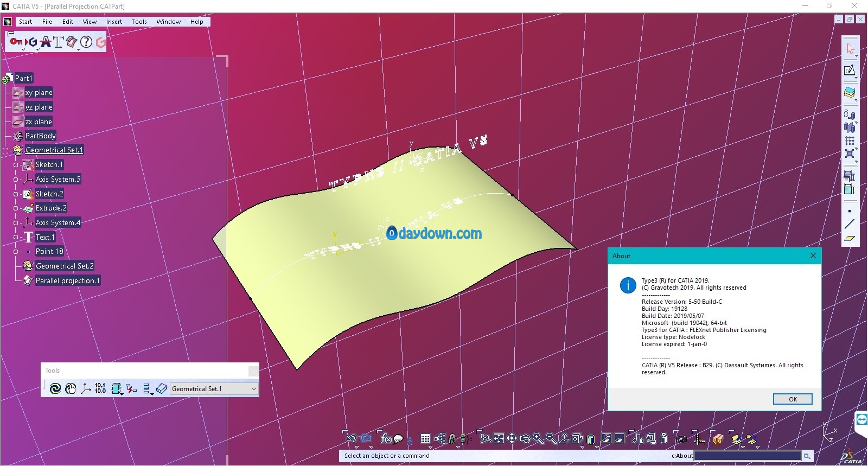
Task: Click the search binoculars icon by command field
Action: coord(807,456)
